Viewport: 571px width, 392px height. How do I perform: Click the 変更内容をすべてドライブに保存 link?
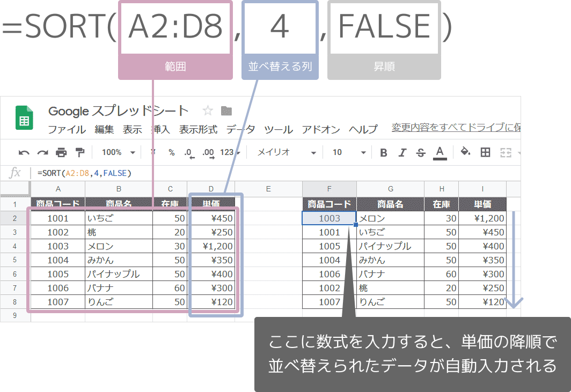pos(456,128)
